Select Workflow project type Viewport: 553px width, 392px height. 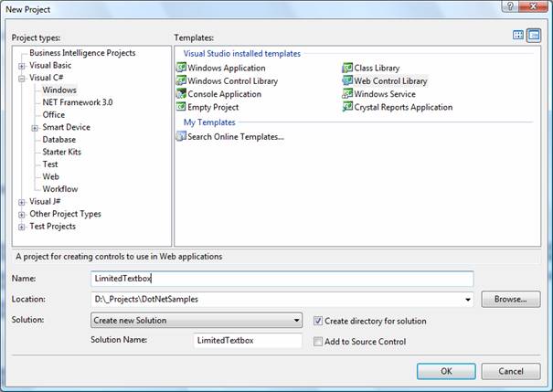click(60, 189)
